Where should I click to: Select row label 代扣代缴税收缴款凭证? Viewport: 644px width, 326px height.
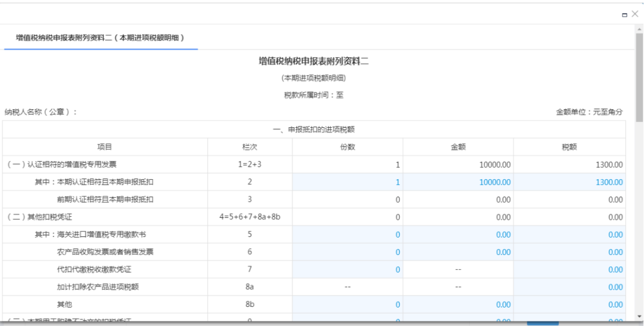(94, 270)
